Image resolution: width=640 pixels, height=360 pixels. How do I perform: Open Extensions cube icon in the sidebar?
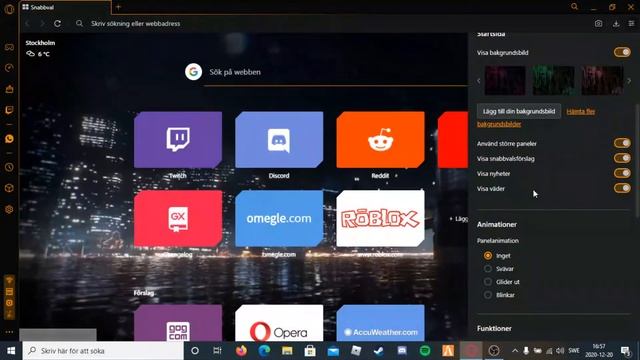[x=9, y=188]
